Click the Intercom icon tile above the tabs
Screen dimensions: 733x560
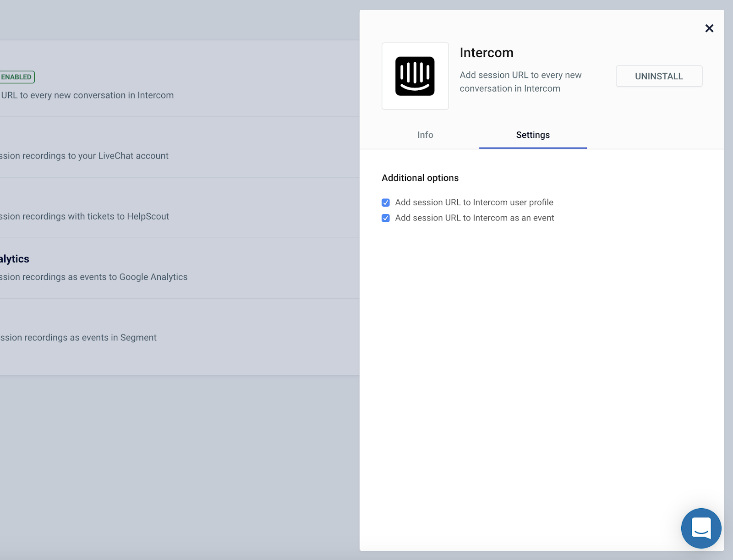[x=415, y=76]
